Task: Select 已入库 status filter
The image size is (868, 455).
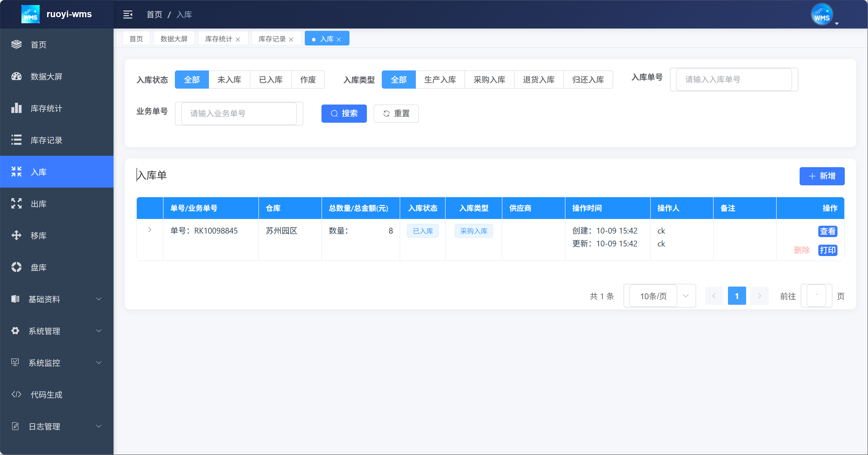Action: [270, 80]
